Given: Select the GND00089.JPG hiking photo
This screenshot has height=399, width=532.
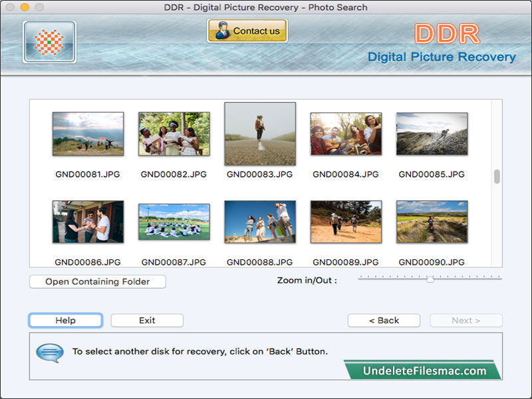Looking at the screenshot, I should (345, 223).
